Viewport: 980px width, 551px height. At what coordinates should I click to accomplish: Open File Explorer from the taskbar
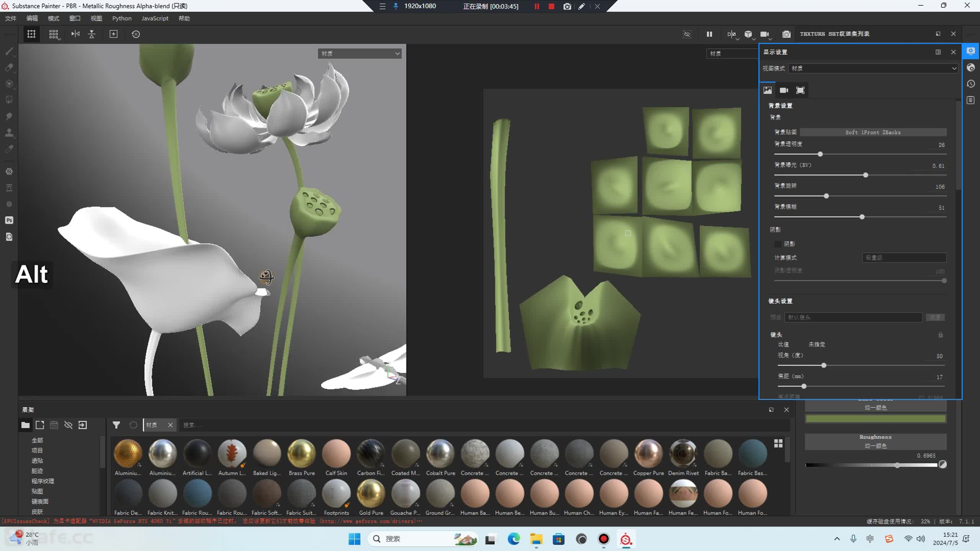(536, 539)
